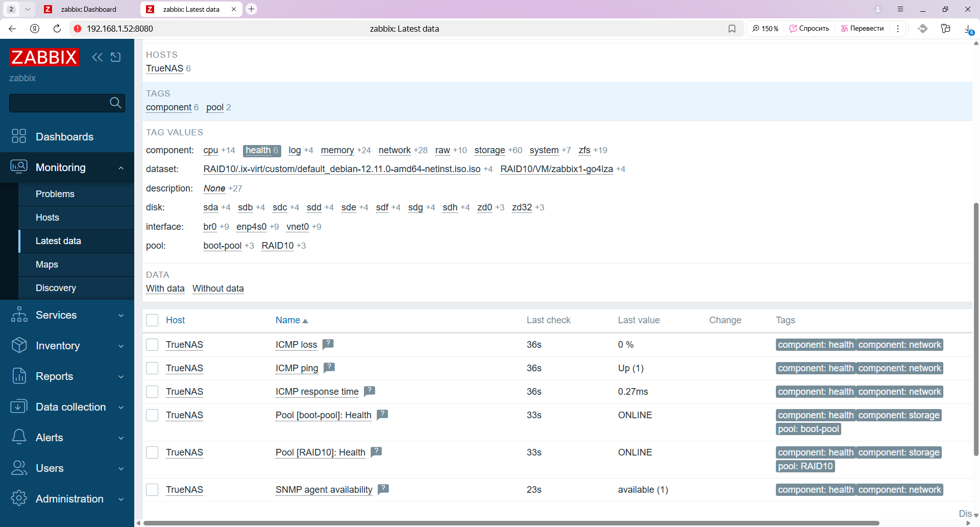Collapse the sidebar with the double-chevron icon
This screenshot has width=980, height=527.
pos(97,57)
